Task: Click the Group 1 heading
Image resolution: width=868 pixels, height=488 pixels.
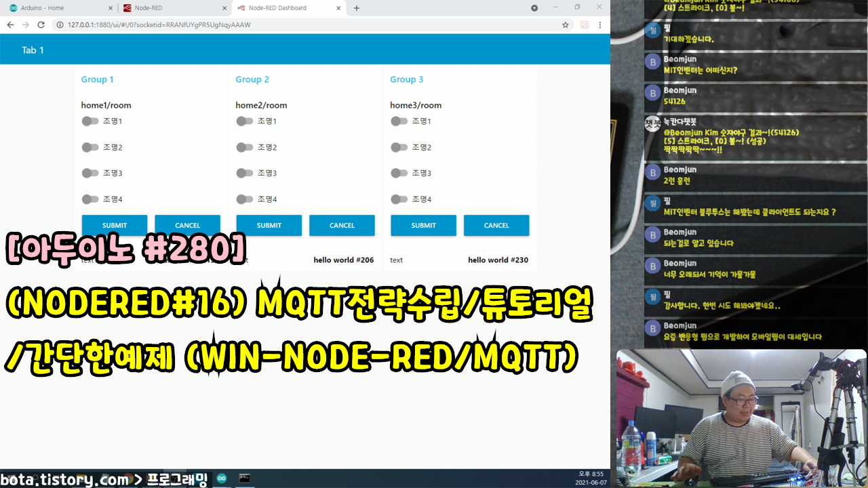Action: [97, 79]
